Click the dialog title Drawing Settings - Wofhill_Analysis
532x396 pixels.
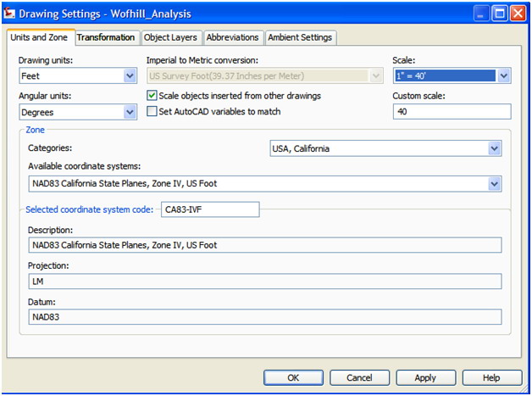(x=105, y=14)
